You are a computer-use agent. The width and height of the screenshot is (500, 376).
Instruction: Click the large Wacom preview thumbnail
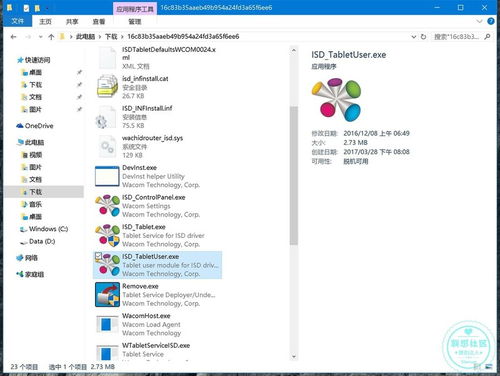coord(336,99)
